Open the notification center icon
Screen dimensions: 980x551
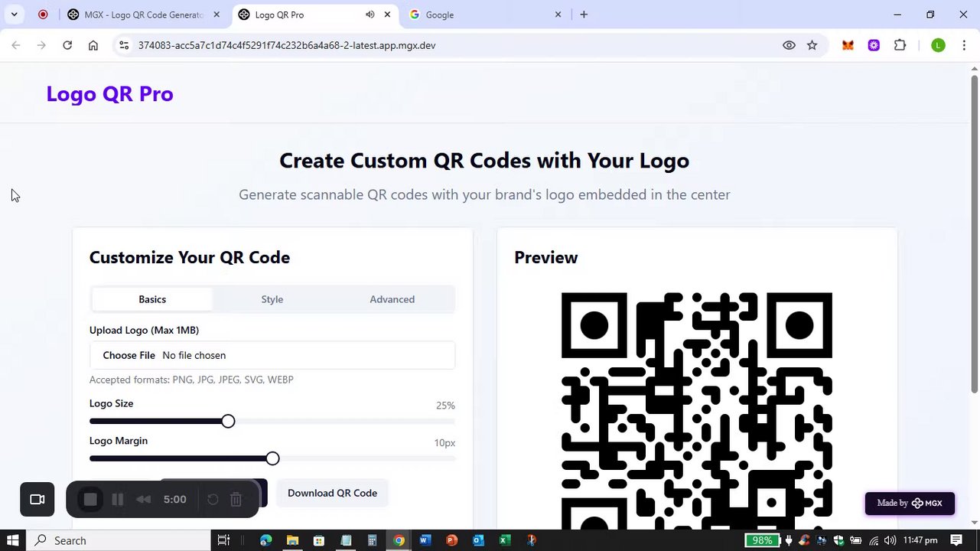956,540
